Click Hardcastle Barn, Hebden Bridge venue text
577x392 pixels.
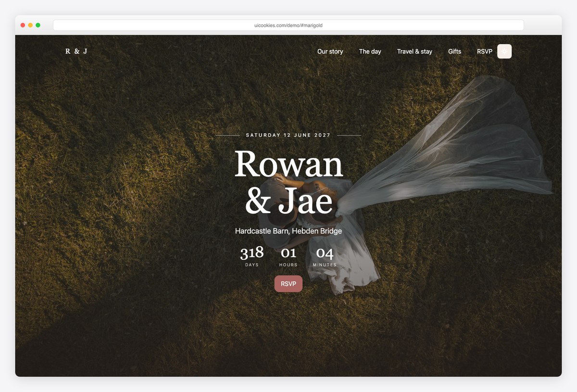[x=288, y=231]
